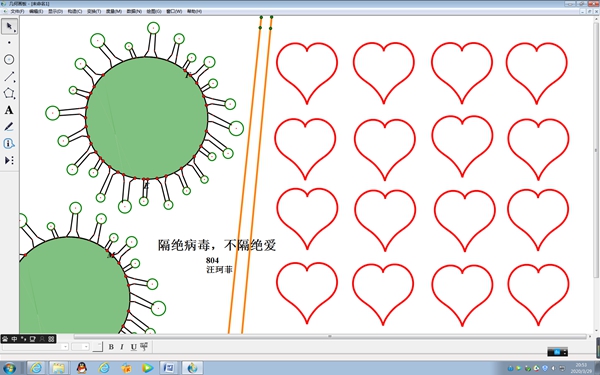Select the Arrow selection tool
600x375 pixels.
9,26
